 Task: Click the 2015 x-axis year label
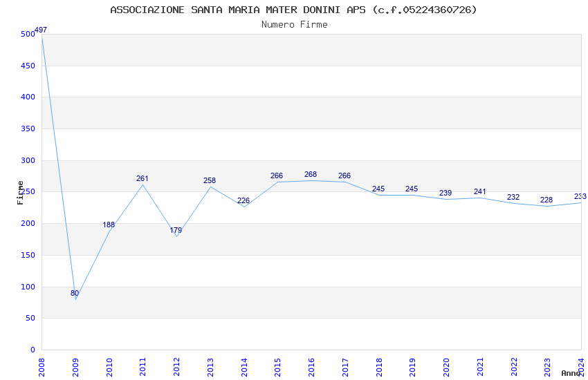pyautogui.click(x=278, y=367)
